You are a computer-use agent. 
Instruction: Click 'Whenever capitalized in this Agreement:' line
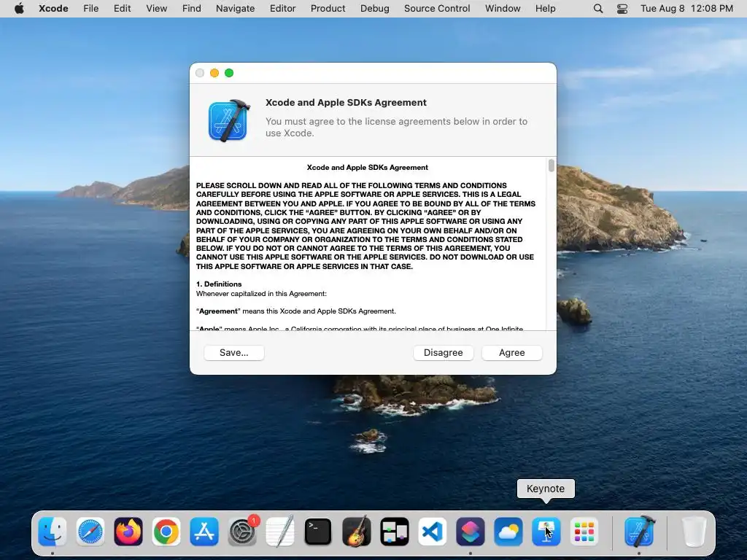tap(261, 293)
